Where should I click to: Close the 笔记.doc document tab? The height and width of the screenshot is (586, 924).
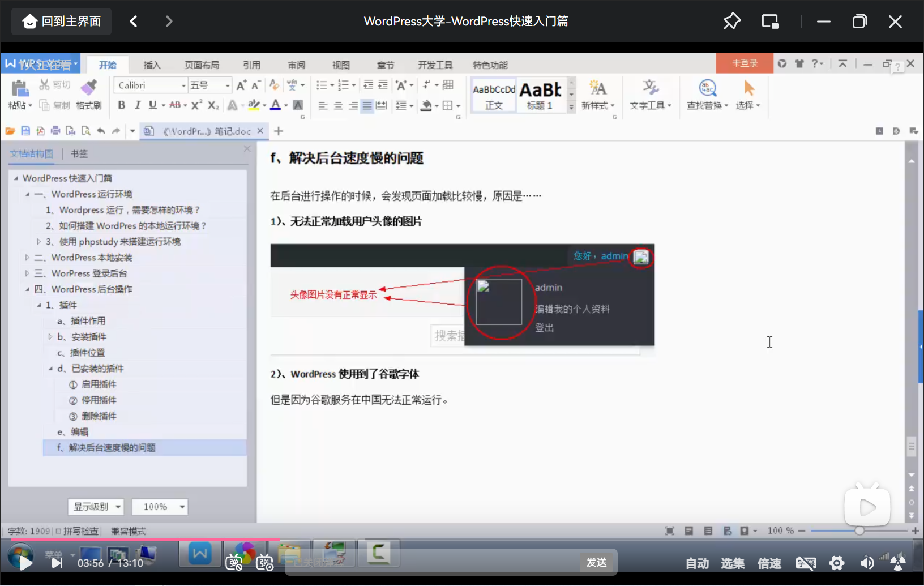click(x=260, y=131)
